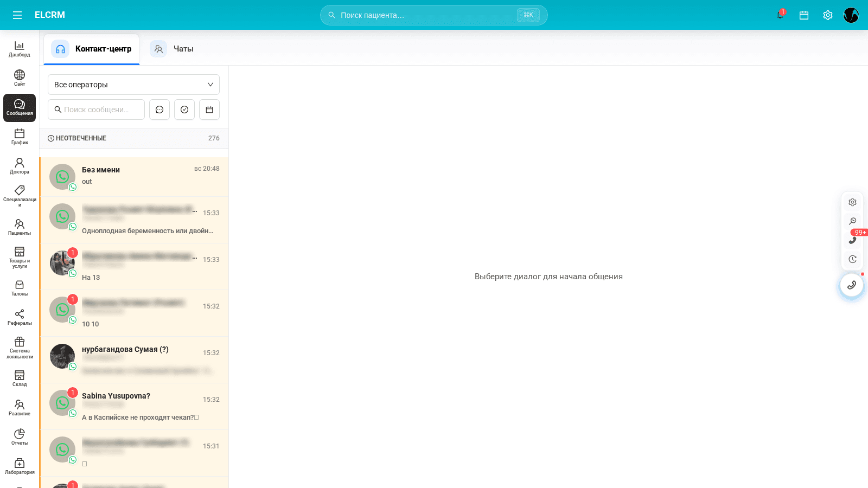
Task: Open notifications bell in the top bar
Action: point(780,15)
